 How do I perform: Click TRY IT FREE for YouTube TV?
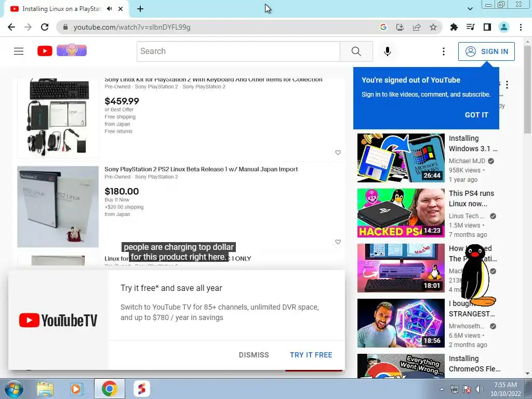click(x=311, y=355)
